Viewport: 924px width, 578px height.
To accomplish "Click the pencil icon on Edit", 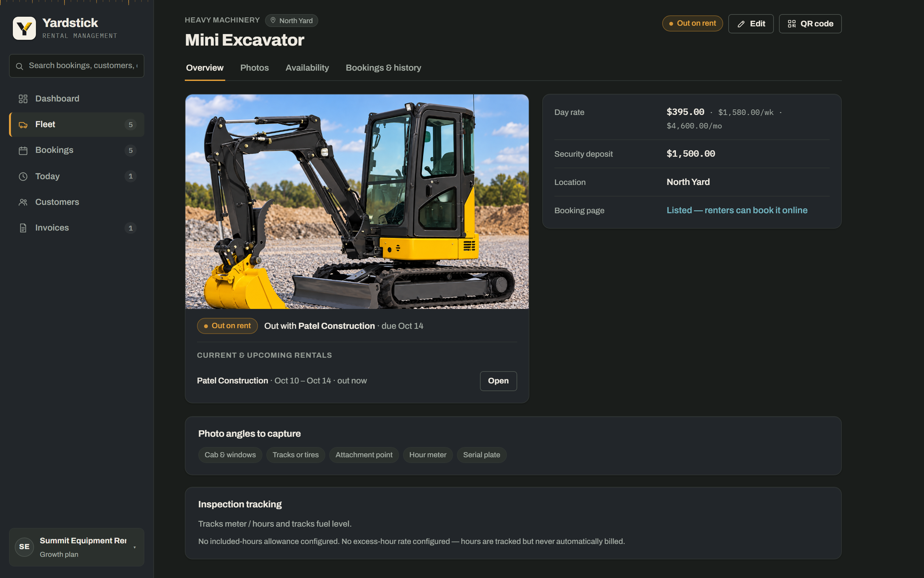I will 741,24.
